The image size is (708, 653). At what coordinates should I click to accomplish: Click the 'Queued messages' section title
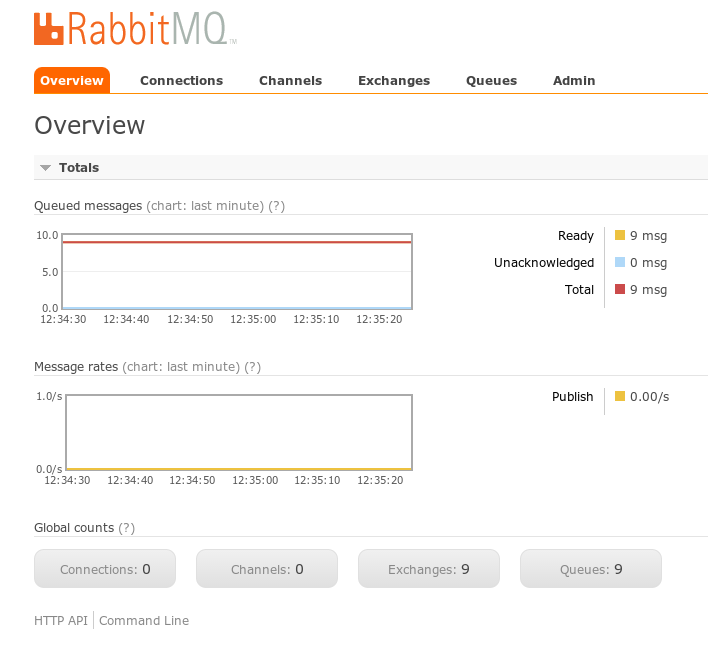coord(88,206)
